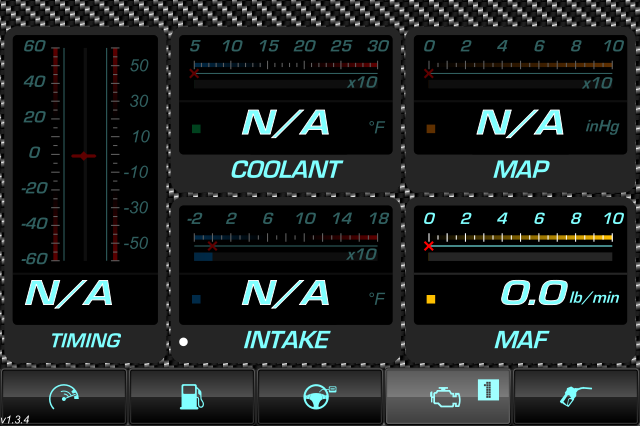Viewport: 640px width, 426px height.
Task: Click the red X marker on MAP scale
Action: [x=429, y=73]
